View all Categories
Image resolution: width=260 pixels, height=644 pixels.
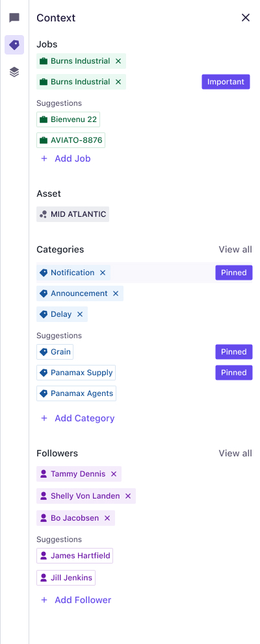(x=235, y=250)
